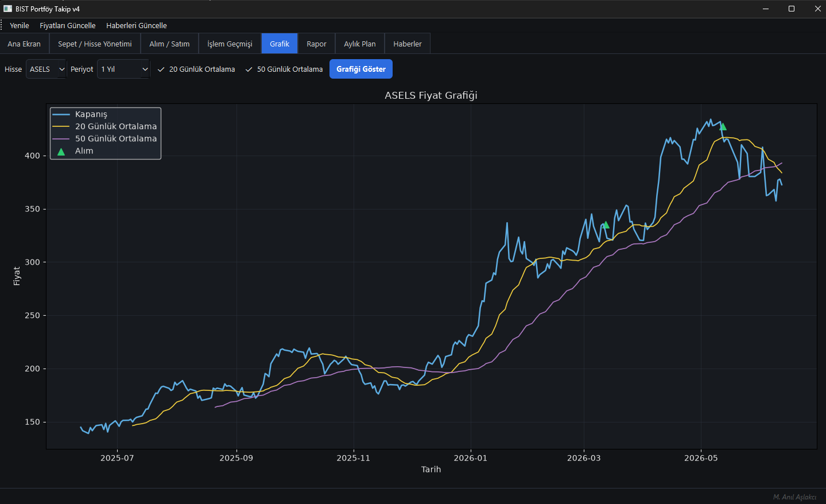Switch to the Rapor tab
The image size is (826, 504).
point(316,44)
